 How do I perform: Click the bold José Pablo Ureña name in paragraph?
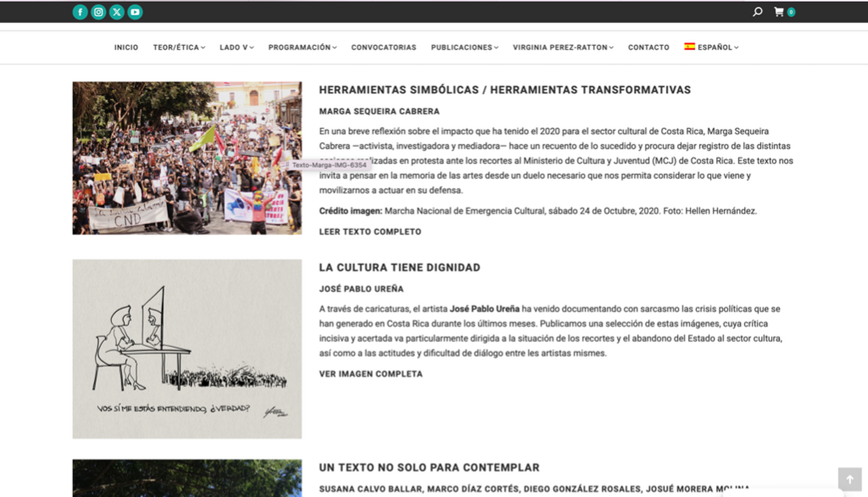click(484, 309)
